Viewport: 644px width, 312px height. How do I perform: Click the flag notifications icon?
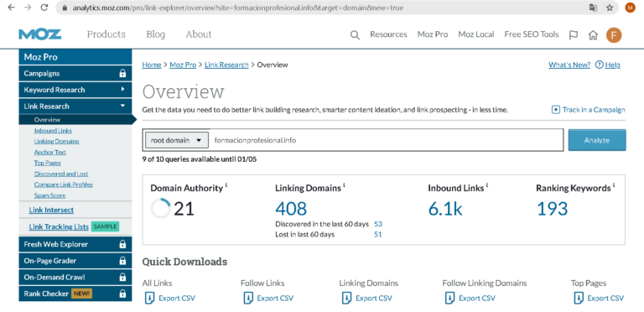573,35
